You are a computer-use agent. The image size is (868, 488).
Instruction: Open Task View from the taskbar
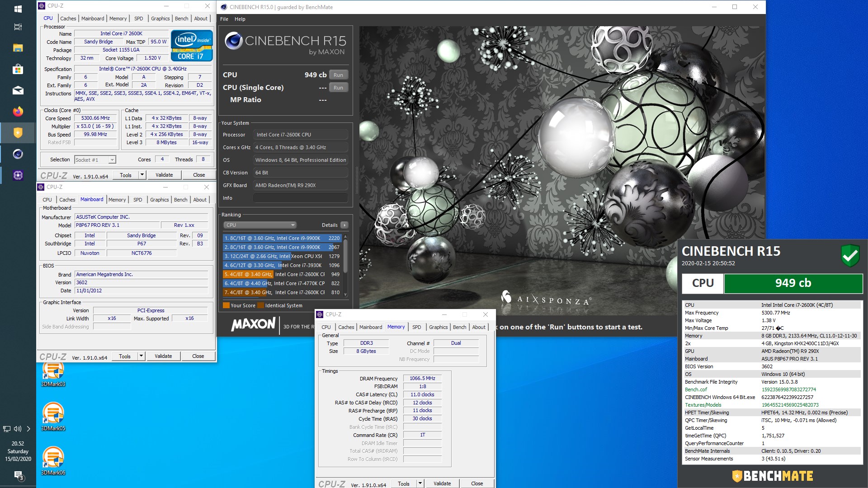click(x=18, y=27)
